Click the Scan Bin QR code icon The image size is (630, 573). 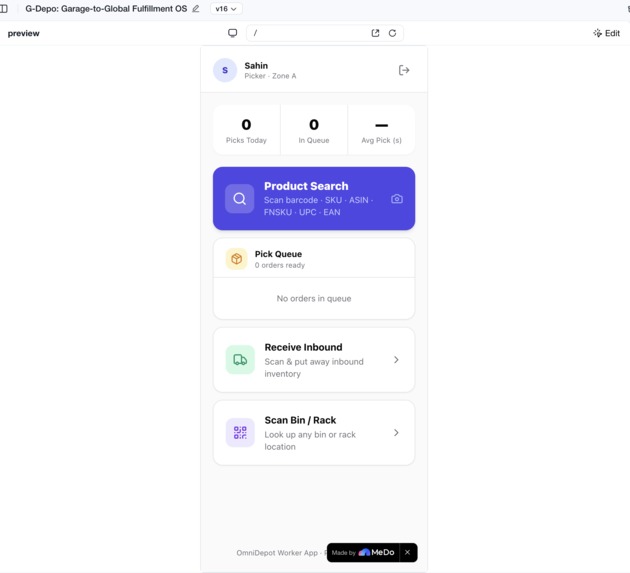click(x=240, y=433)
